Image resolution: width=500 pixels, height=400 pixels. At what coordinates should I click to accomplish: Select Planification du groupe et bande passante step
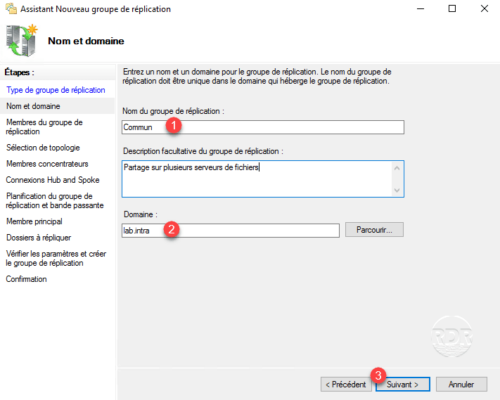point(55,201)
